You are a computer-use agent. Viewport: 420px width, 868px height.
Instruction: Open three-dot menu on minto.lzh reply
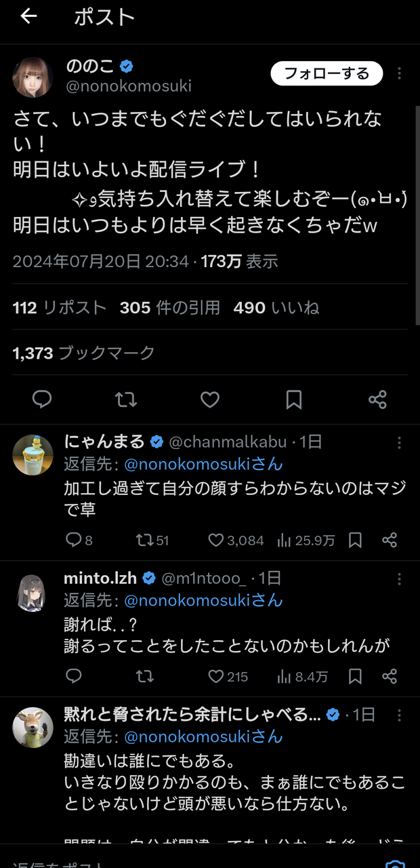pos(400,578)
